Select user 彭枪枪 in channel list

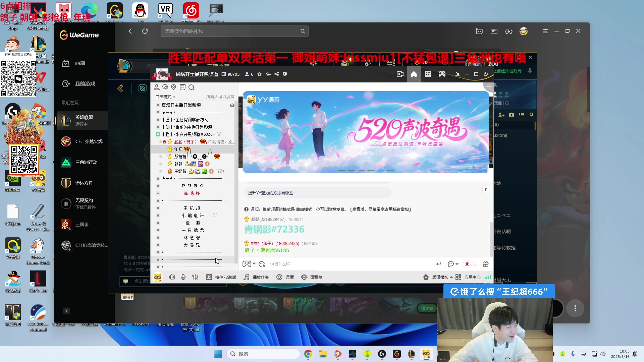[x=180, y=157]
